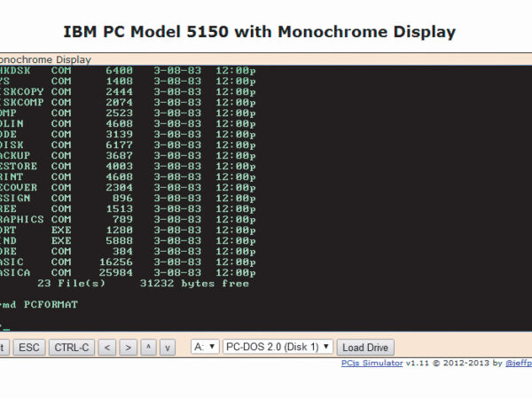Expand the PC-DOS 2.0 (Disk 1) disk dropdown
This screenshot has height=399, width=532.
pos(278,347)
